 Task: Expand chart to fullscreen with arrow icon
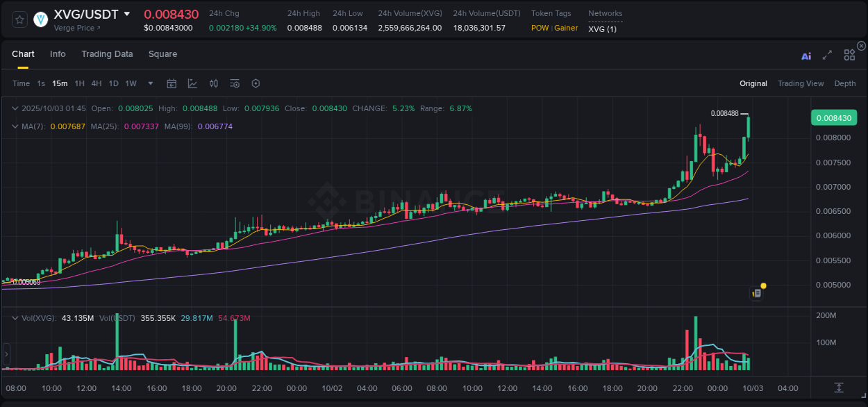click(x=826, y=55)
